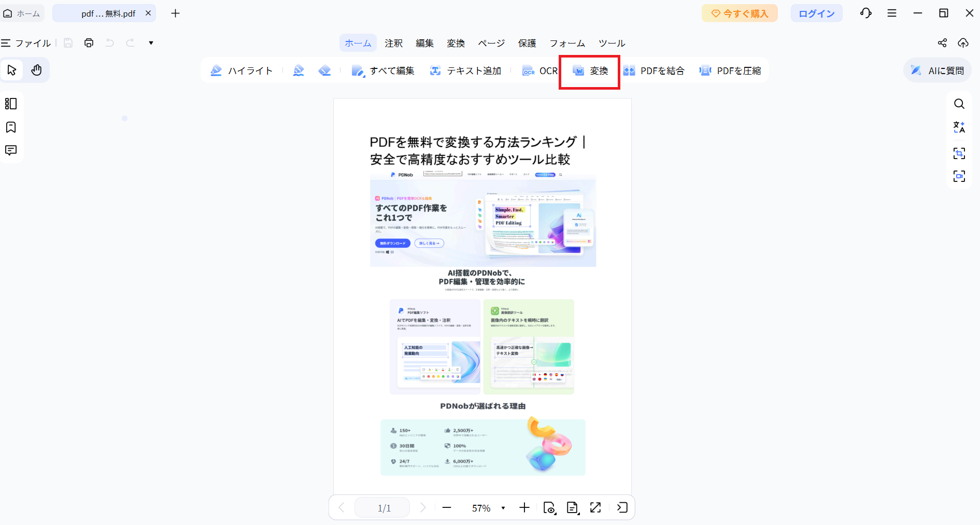Click the AIに質問 button

point(938,70)
